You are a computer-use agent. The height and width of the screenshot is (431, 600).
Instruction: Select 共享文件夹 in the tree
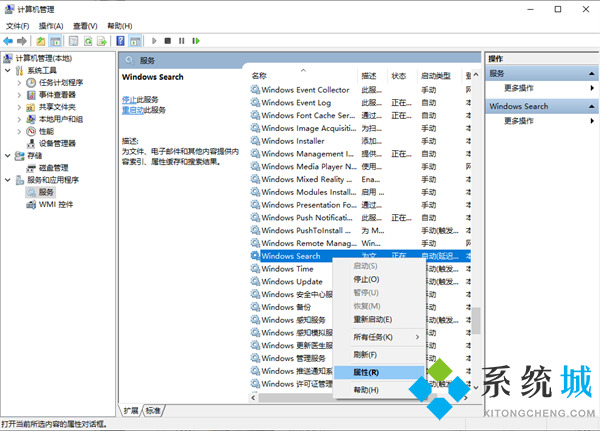click(57, 107)
